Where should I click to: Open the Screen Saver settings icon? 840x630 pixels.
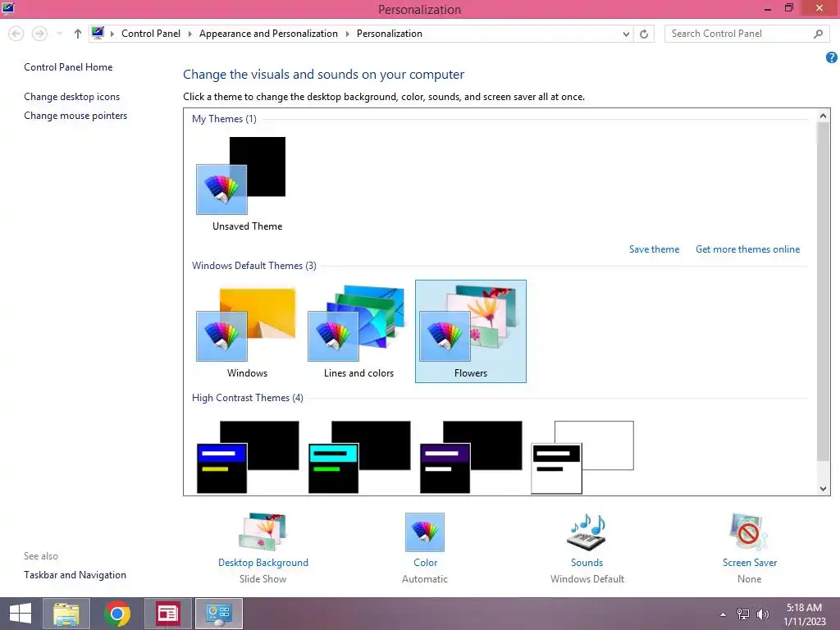pyautogui.click(x=749, y=532)
